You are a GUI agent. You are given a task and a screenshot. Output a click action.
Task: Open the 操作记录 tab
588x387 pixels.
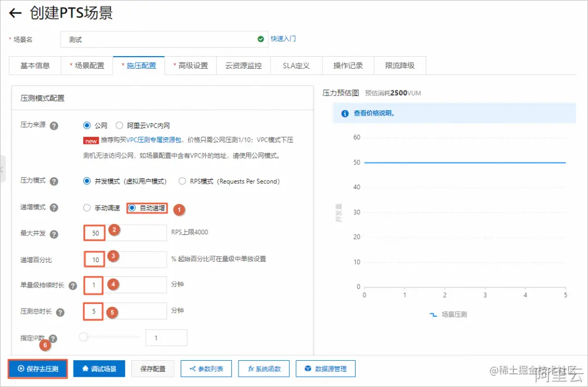click(348, 66)
